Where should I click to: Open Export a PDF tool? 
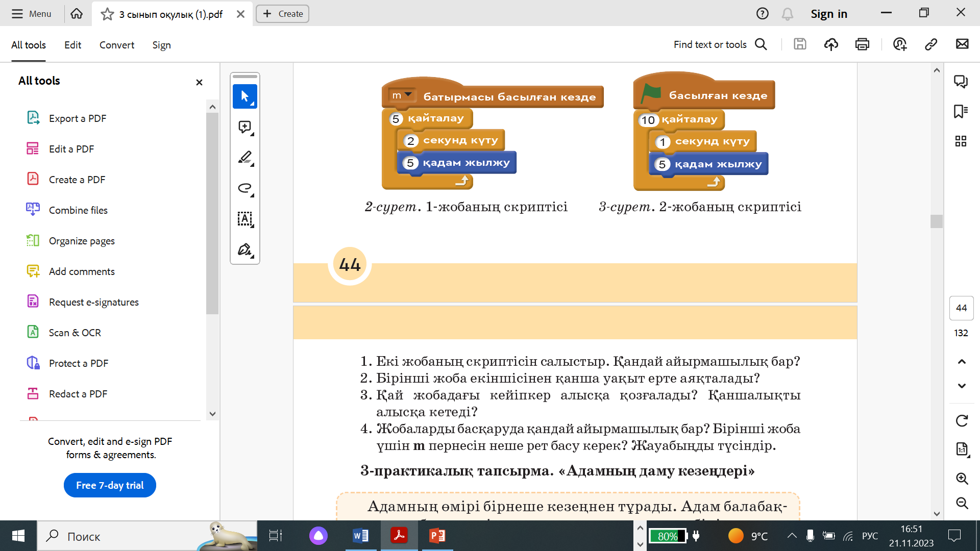(x=78, y=118)
